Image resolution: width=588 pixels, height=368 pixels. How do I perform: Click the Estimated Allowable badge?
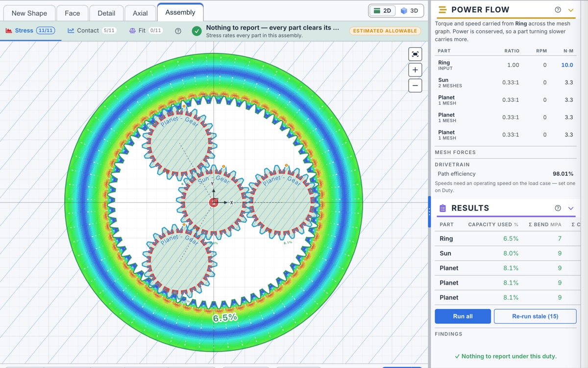click(385, 31)
